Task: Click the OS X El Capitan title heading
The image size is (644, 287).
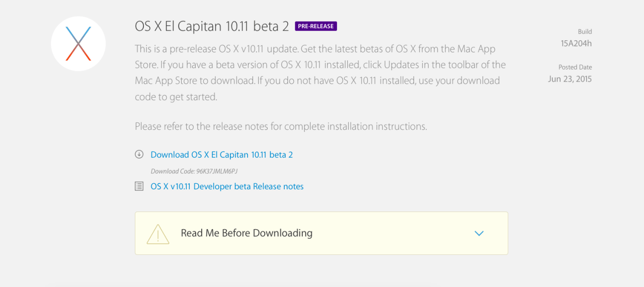Action: (212, 27)
